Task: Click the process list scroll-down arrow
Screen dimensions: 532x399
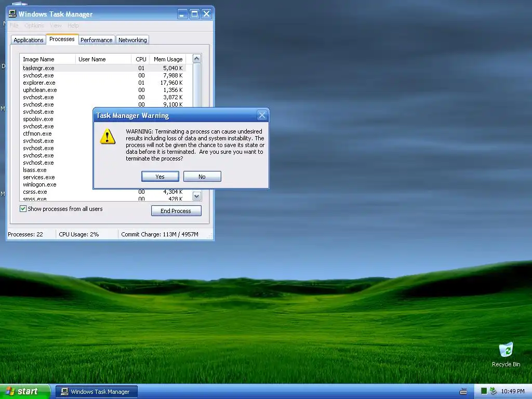Action: (197, 196)
